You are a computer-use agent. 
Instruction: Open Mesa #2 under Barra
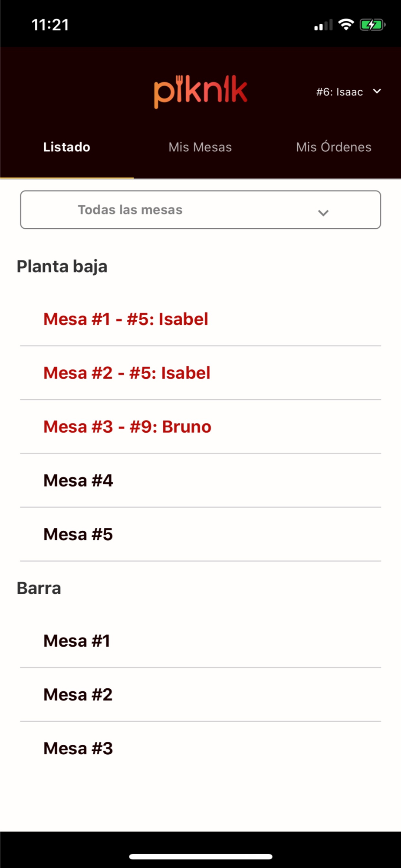(x=200, y=695)
